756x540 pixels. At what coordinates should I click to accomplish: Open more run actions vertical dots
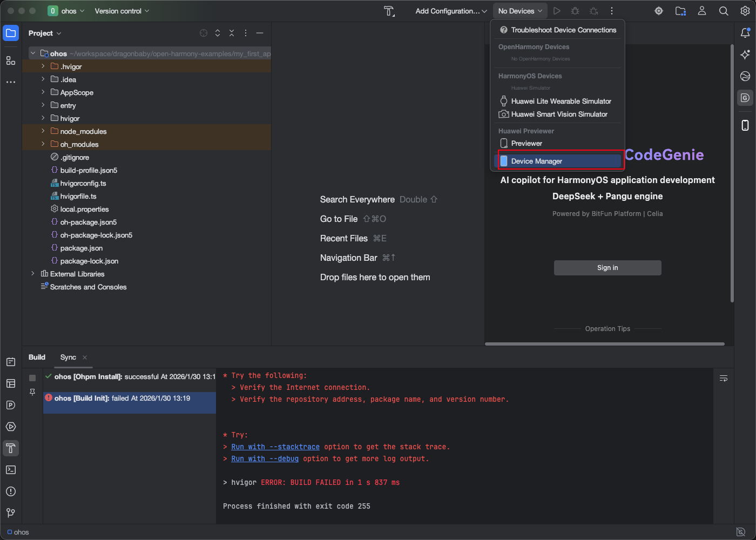click(x=612, y=11)
